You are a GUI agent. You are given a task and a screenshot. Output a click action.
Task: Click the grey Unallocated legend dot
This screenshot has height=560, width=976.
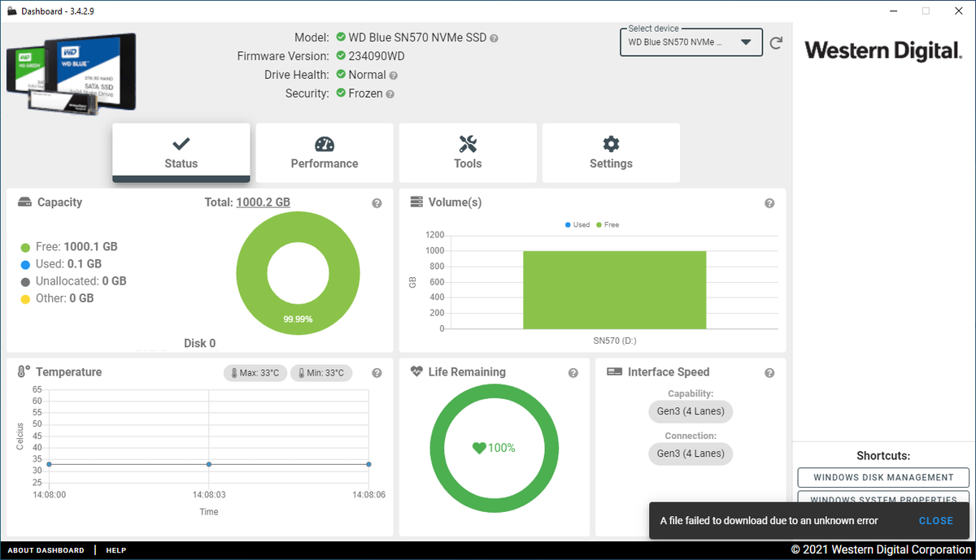click(25, 281)
